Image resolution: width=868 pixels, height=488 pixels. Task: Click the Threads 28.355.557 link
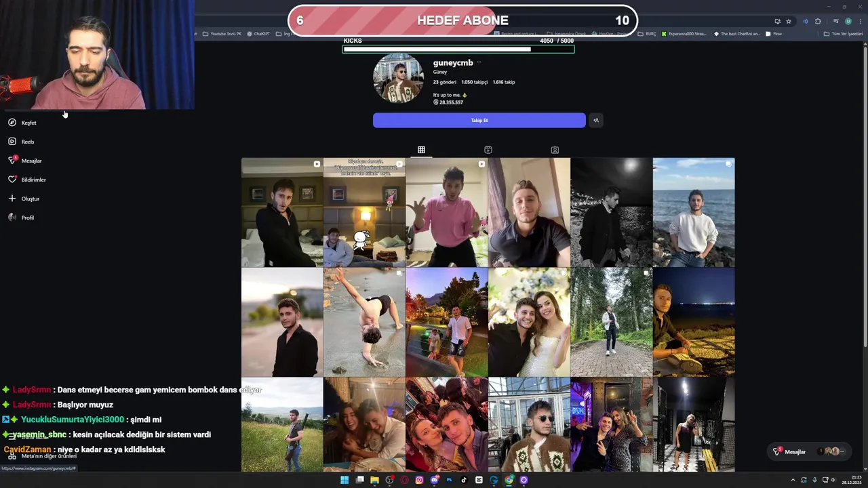pyautogui.click(x=448, y=102)
